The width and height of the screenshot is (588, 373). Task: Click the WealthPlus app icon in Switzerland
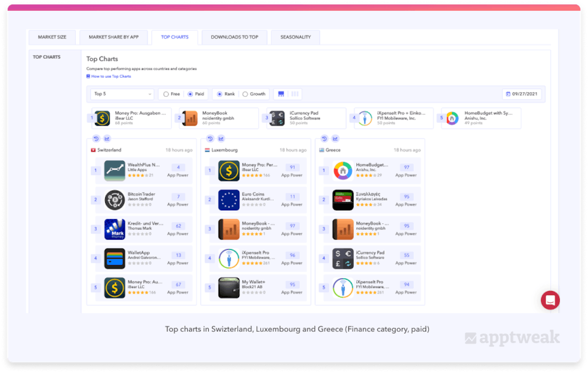(x=115, y=171)
